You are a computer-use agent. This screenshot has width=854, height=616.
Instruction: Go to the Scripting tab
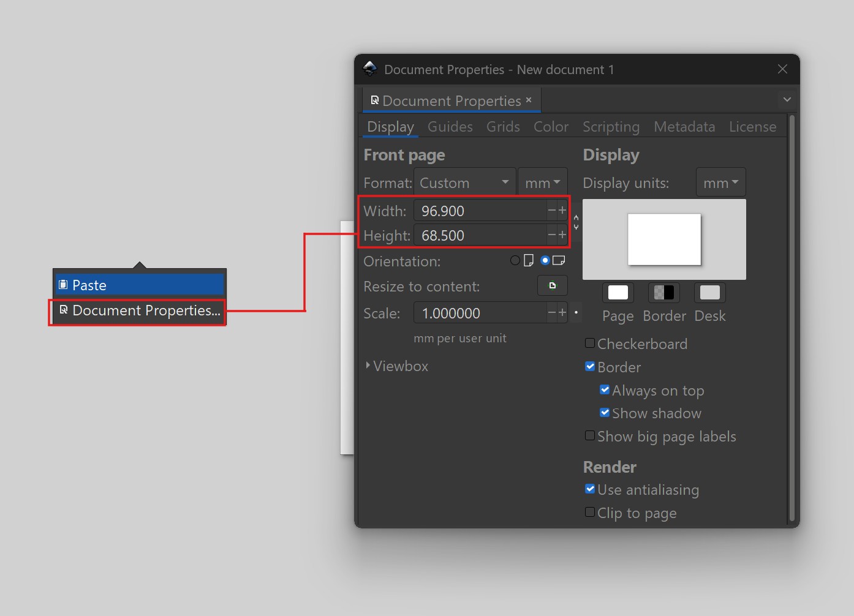coord(611,127)
